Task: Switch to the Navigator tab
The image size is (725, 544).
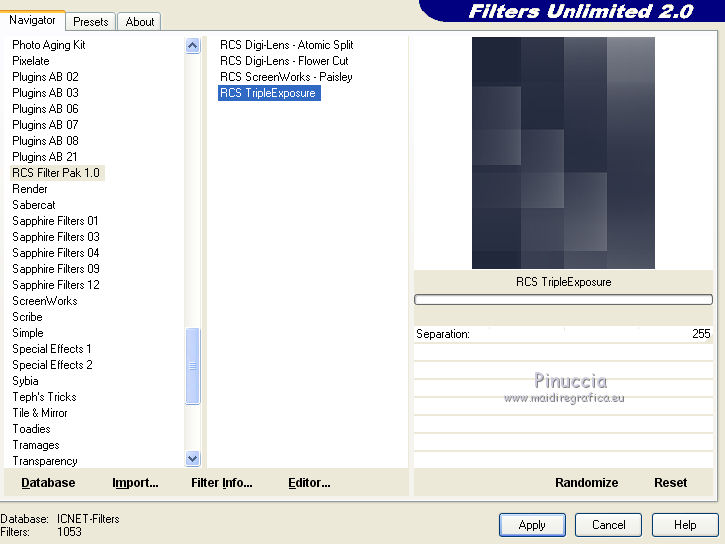Action: pyautogui.click(x=32, y=20)
